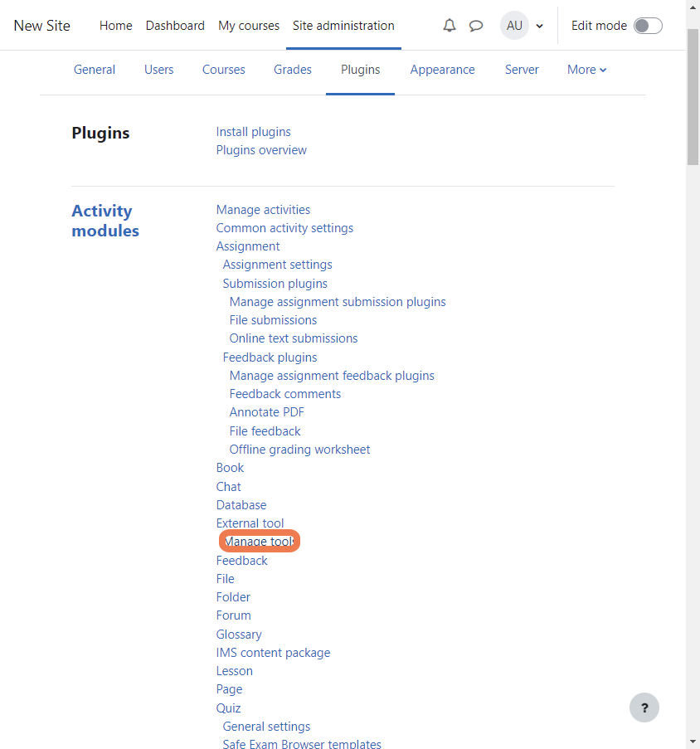Open the Annotate PDF settings link
700x749 pixels.
pyautogui.click(x=266, y=412)
